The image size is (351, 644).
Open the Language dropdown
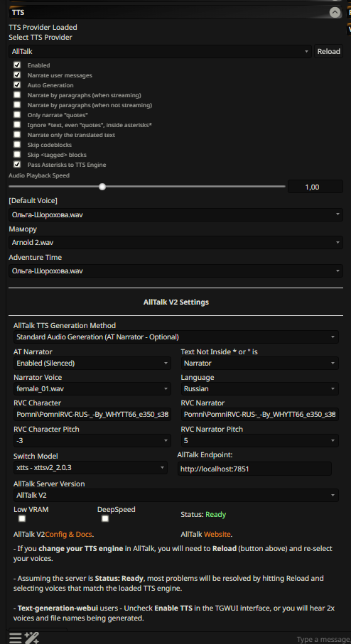point(260,388)
